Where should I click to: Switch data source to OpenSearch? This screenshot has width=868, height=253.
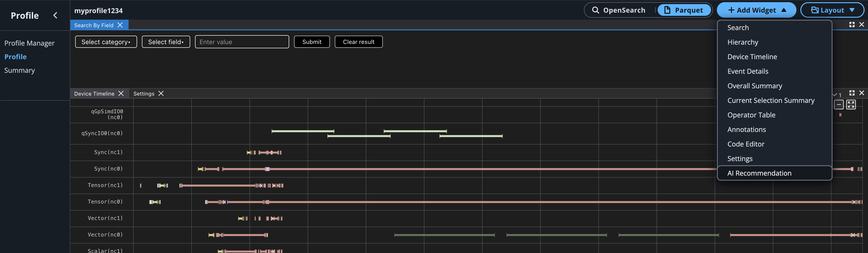[x=619, y=10]
